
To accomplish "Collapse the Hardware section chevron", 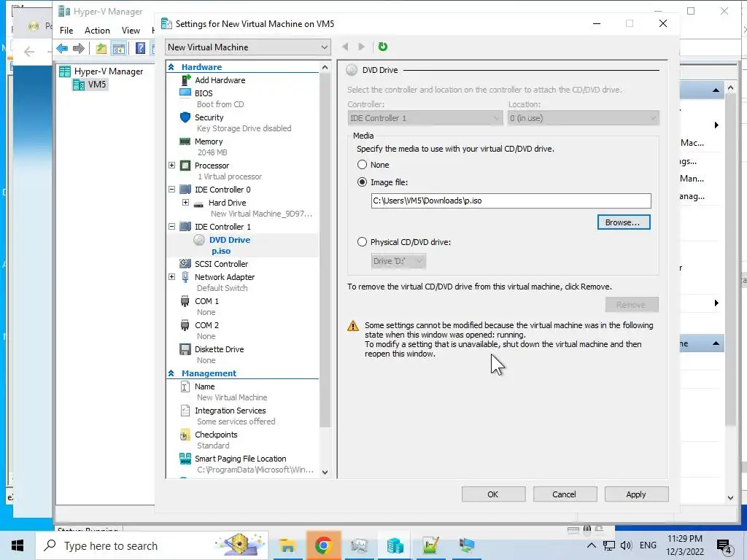I will 171,67.
